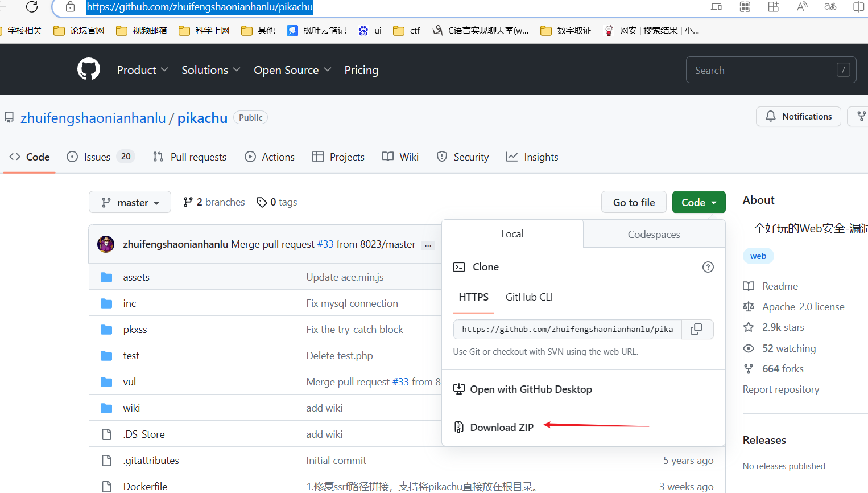Viewport: 868px width, 493px height.
Task: Click the split screen icon in the browser toolbar
Action: (x=859, y=7)
